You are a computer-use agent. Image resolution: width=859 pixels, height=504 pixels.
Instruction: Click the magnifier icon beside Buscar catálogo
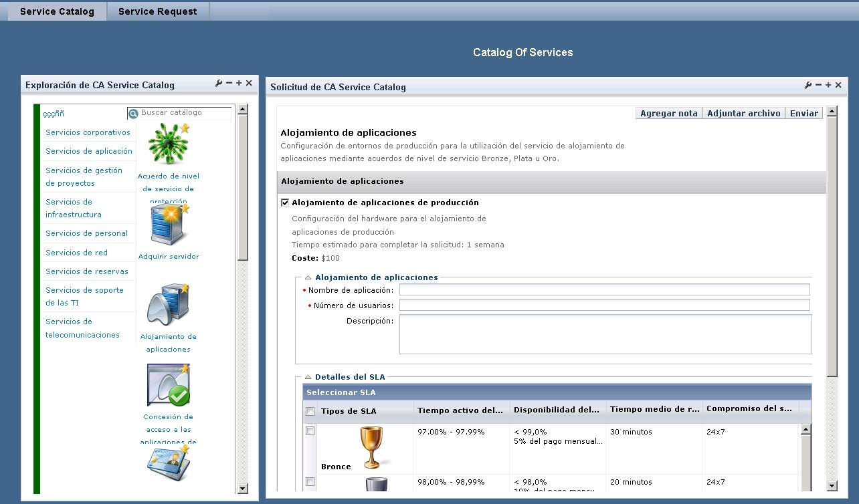[x=133, y=114]
